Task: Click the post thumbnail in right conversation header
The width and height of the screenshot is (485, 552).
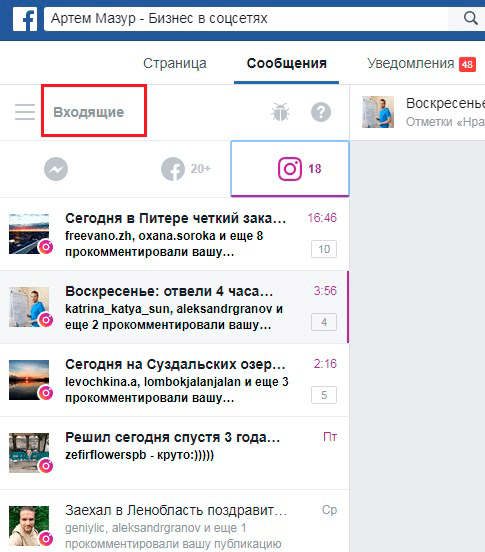Action: click(x=378, y=112)
